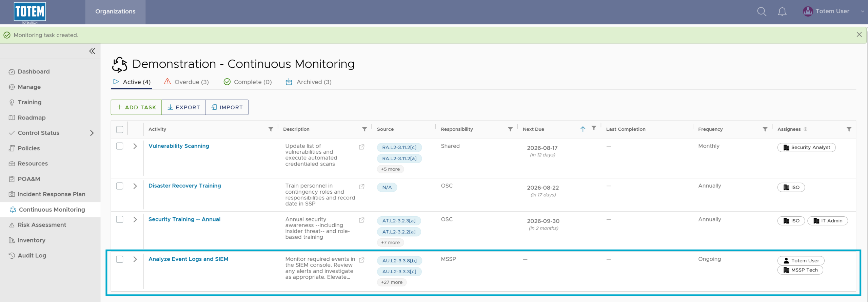The width and height of the screenshot is (868, 302).
Task: Check the Vulnerability Scanning row checkbox
Action: click(x=120, y=146)
